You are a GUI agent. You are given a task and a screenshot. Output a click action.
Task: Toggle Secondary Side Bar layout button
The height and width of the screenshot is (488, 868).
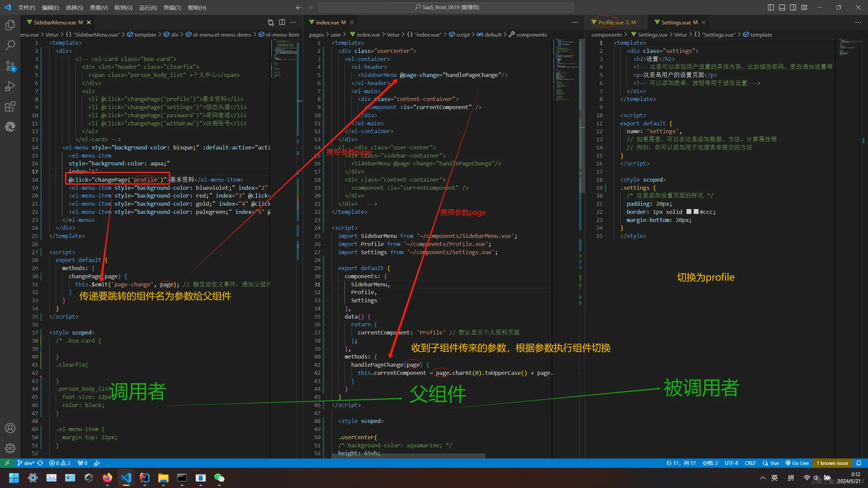(x=793, y=7)
